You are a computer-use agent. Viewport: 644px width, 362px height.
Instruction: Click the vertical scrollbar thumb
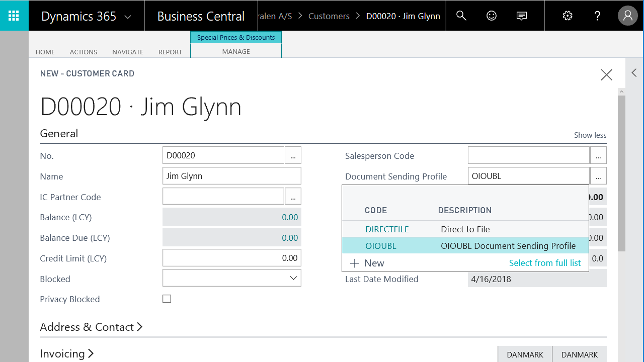(621, 173)
